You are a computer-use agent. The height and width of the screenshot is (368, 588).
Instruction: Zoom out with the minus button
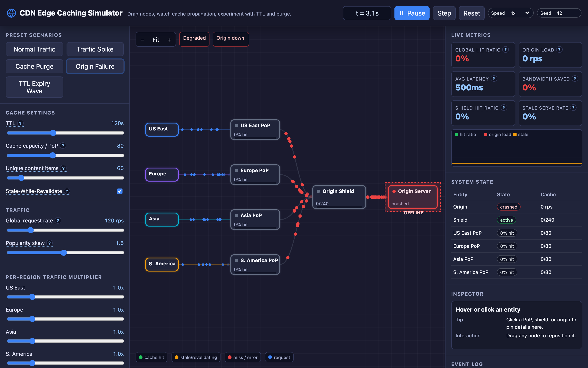(x=143, y=40)
